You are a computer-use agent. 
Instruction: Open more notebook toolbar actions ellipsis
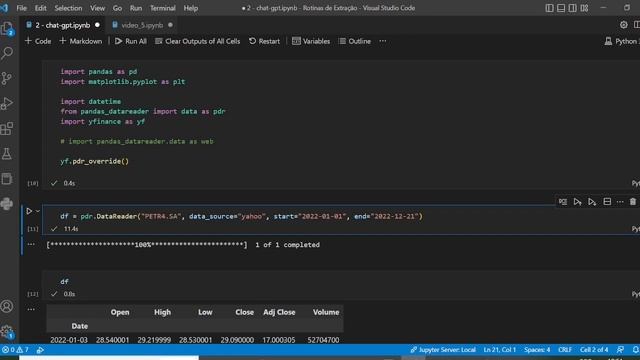(382, 41)
